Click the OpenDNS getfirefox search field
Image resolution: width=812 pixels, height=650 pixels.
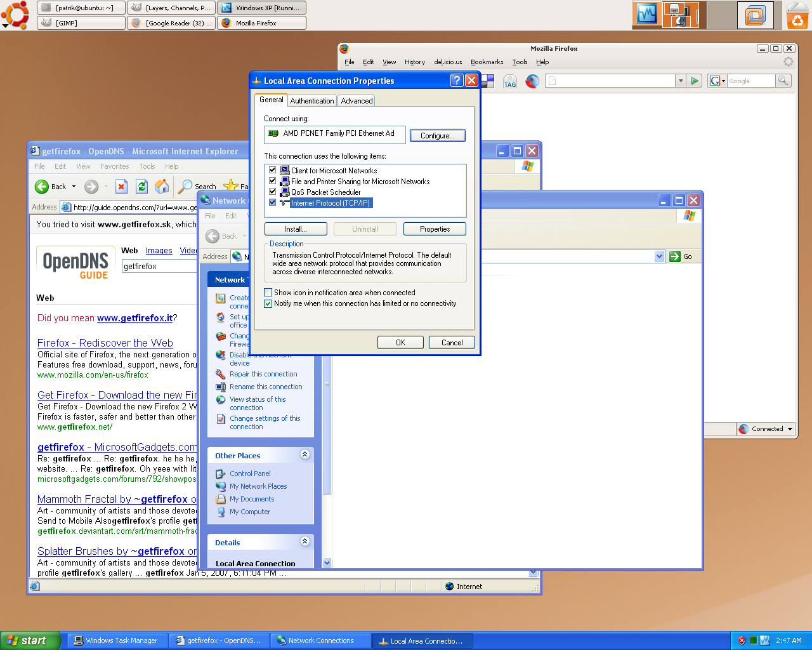tap(160, 267)
